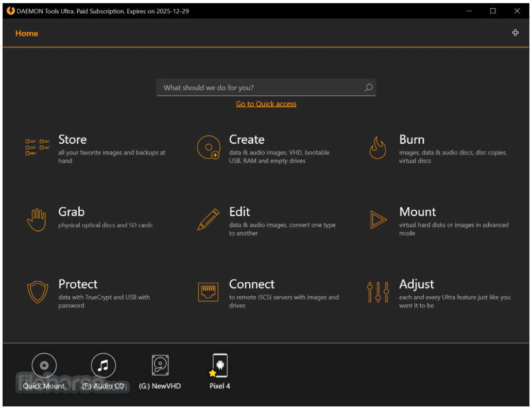Screen dimensions: 532x409
Task: Click the magnifier search icon
Action: click(368, 88)
